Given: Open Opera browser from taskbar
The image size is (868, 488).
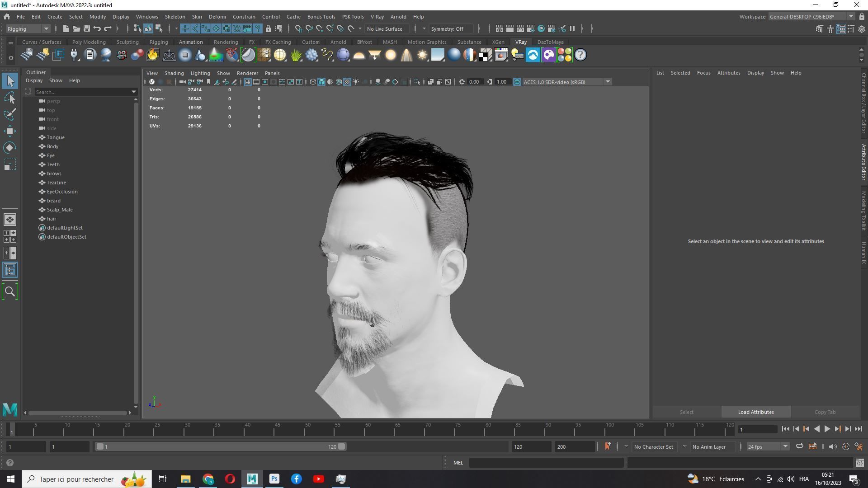Looking at the screenshot, I should [230, 479].
